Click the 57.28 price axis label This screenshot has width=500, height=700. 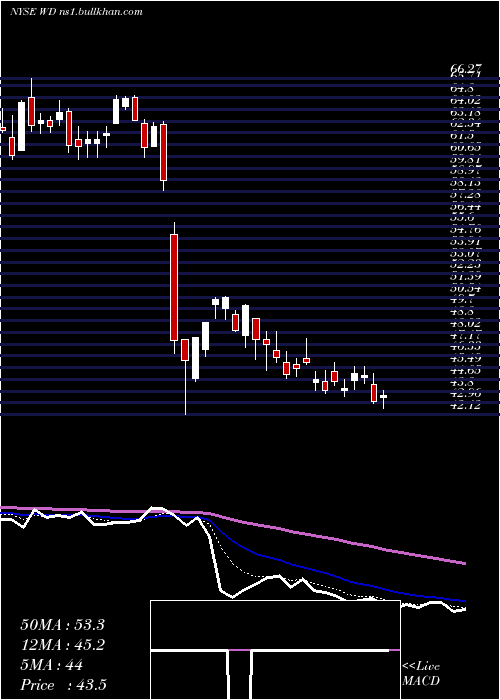466,195
